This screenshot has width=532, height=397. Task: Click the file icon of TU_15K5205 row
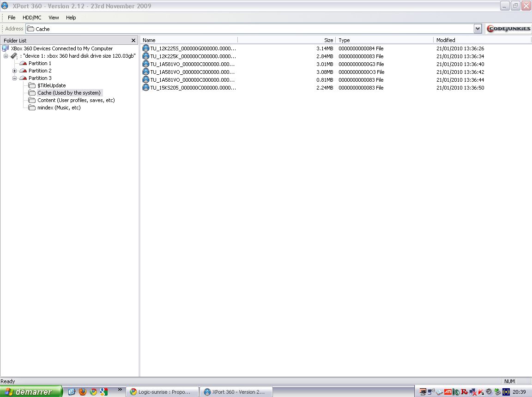[146, 87]
